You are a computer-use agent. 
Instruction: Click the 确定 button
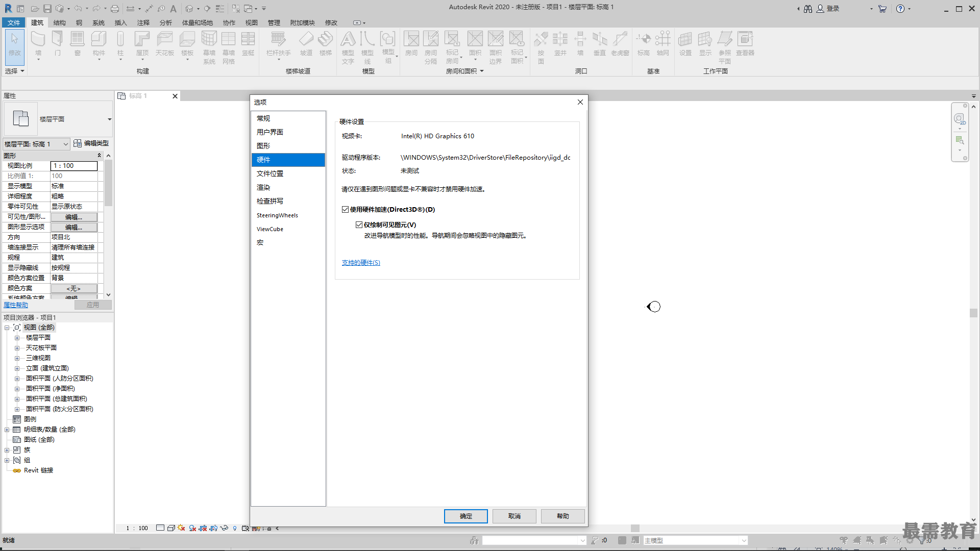pos(465,516)
